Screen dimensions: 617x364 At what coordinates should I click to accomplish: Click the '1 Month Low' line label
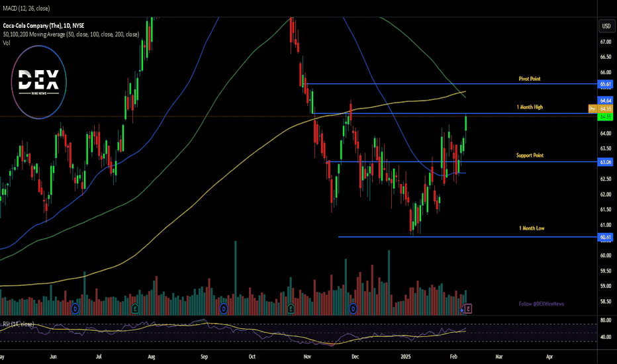(532, 228)
